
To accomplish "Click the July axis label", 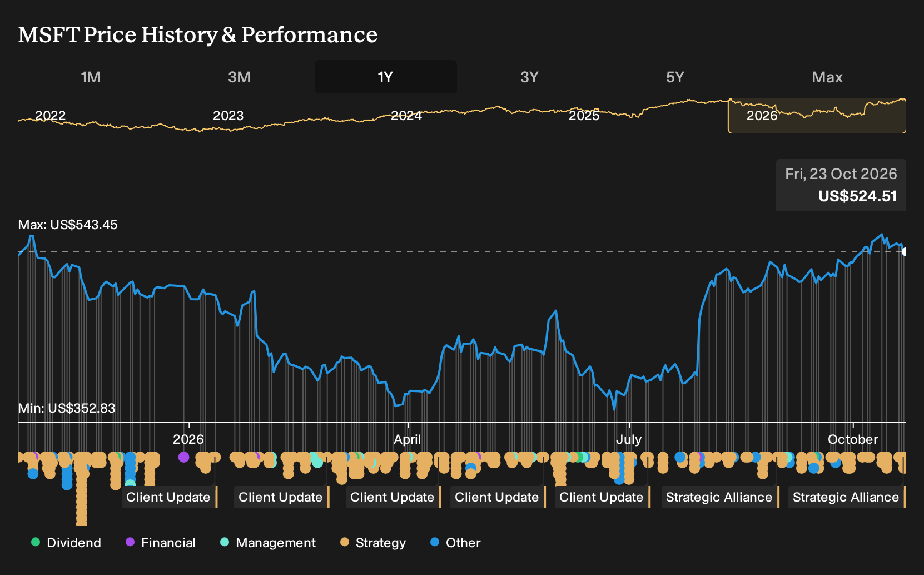I will [629, 439].
